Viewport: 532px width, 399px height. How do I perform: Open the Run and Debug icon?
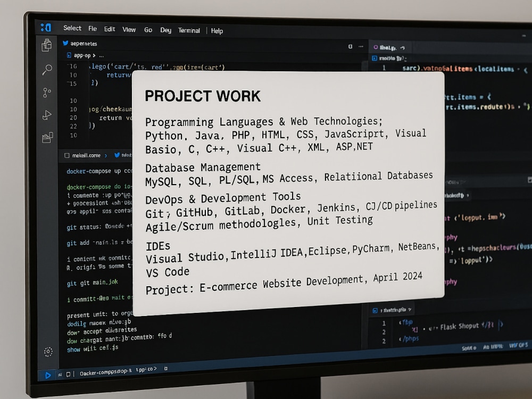[x=47, y=115]
